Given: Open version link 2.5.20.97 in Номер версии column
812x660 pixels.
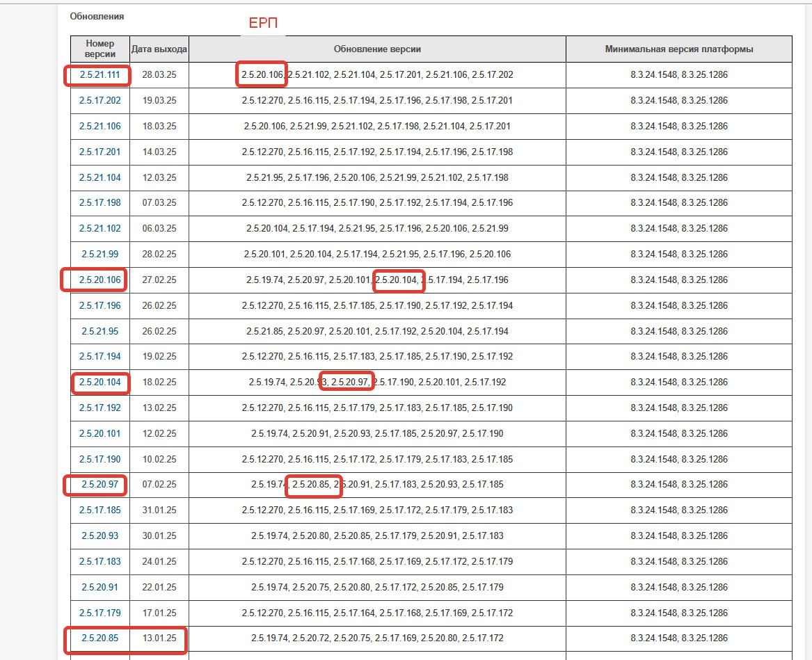Looking at the screenshot, I should click(99, 485).
